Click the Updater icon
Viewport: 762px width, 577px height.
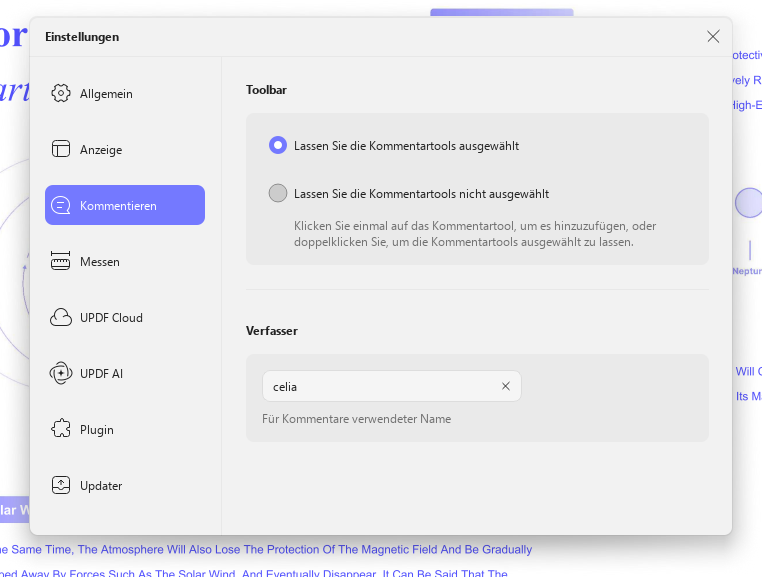[61, 485]
